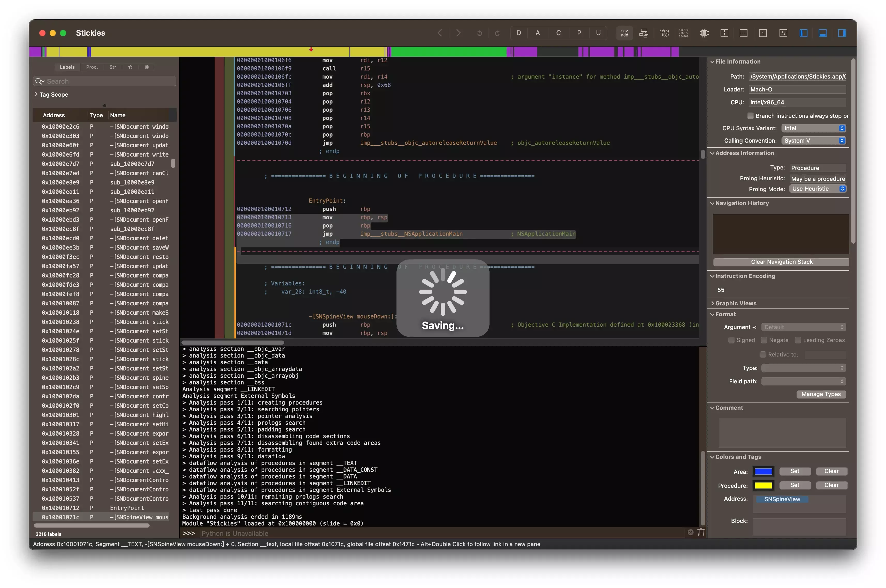Switch to the Str tab
This screenshot has width=886, height=588.
click(112, 67)
